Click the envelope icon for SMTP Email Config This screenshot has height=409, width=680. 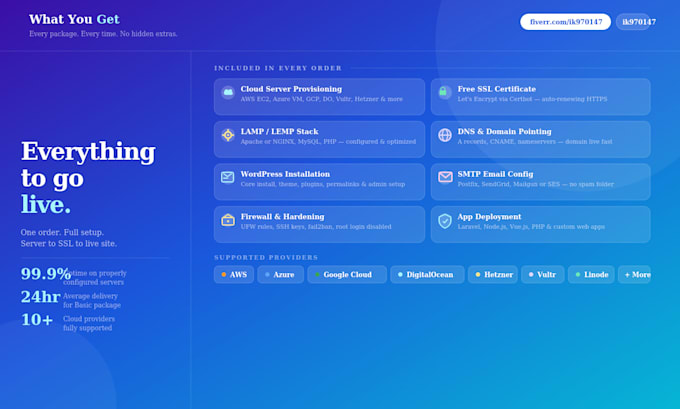coord(445,177)
